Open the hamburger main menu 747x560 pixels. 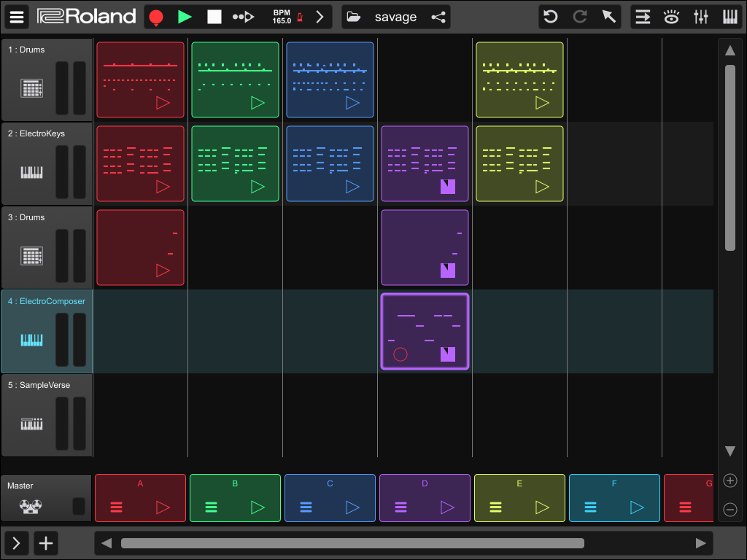17,17
